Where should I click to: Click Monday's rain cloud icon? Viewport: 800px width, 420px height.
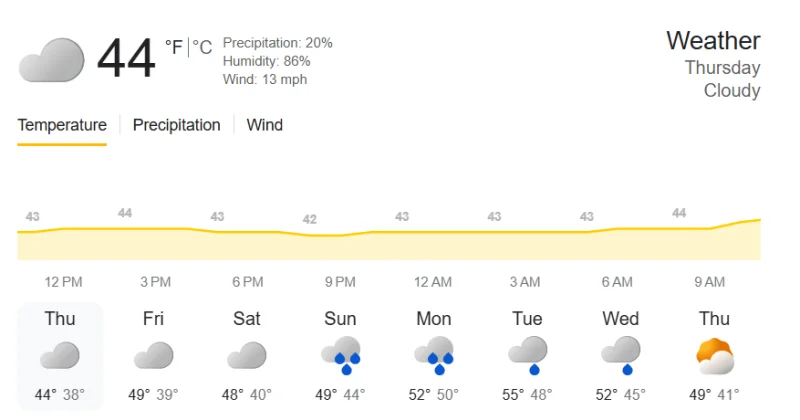pos(434,355)
